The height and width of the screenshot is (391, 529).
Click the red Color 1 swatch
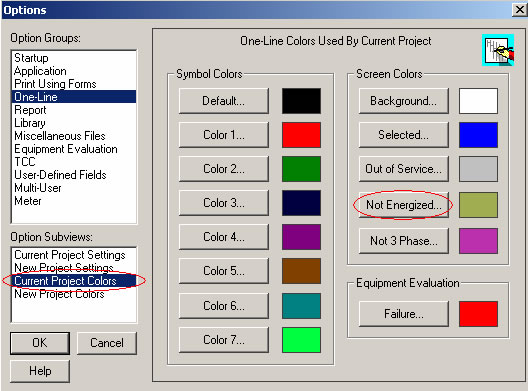click(301, 135)
